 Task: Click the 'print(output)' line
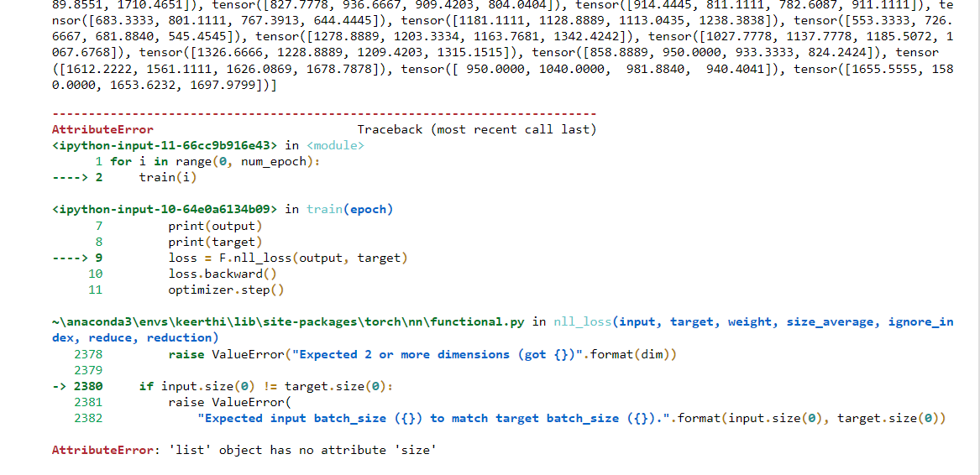215,226
